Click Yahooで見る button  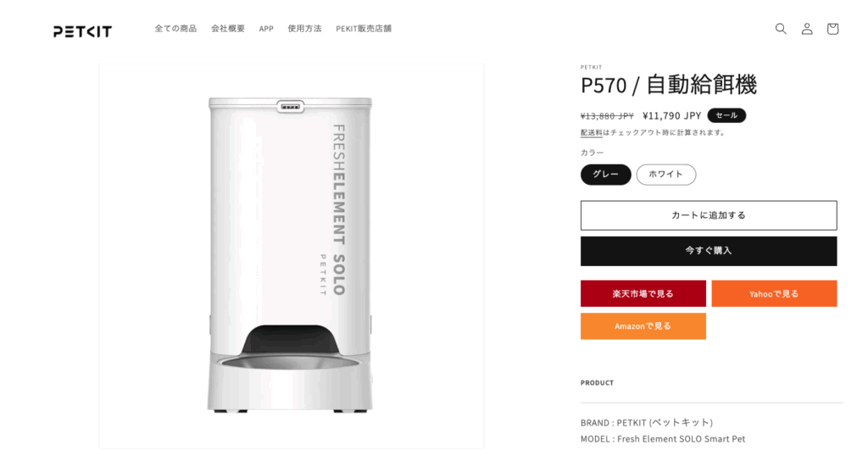pos(774,294)
